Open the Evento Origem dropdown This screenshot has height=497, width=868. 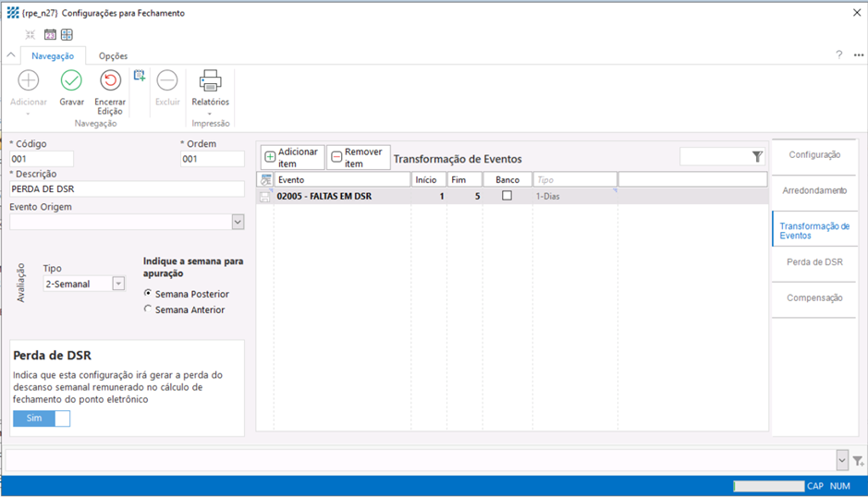pos(238,222)
